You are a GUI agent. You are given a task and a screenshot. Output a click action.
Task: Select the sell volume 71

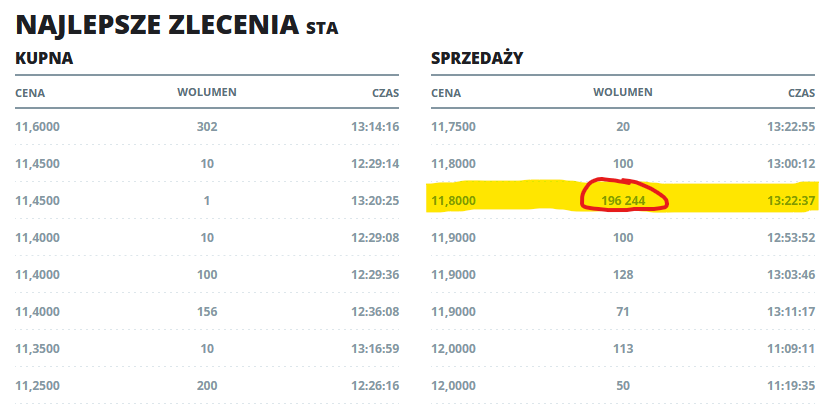click(623, 311)
